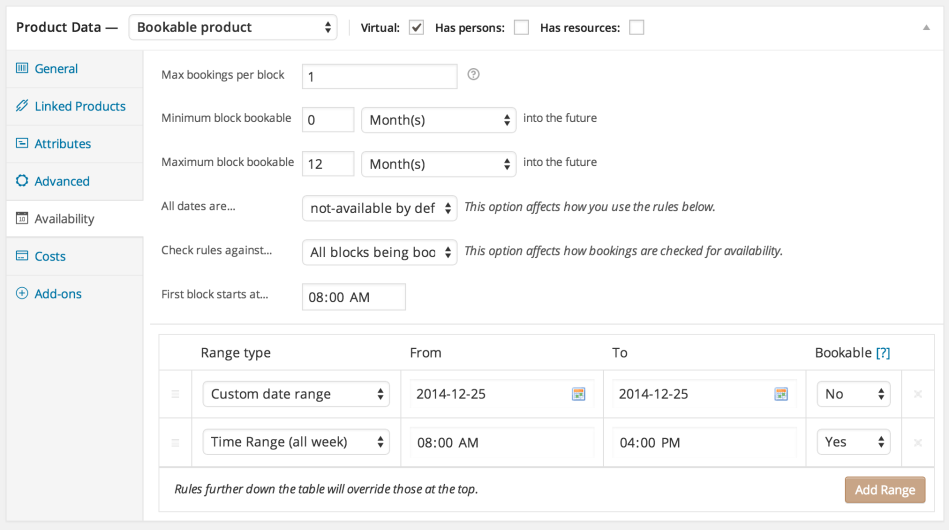
Task: Open the Linked Products tab
Action: (79, 106)
